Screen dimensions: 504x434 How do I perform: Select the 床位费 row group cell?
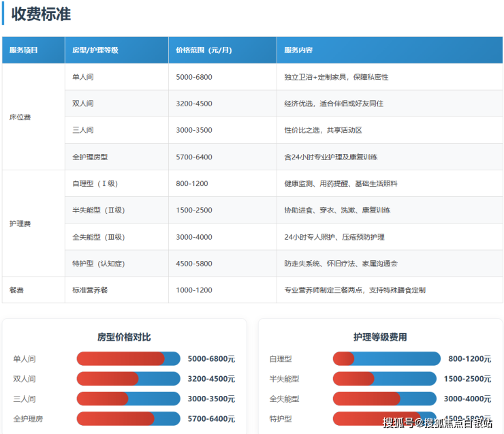click(20, 117)
